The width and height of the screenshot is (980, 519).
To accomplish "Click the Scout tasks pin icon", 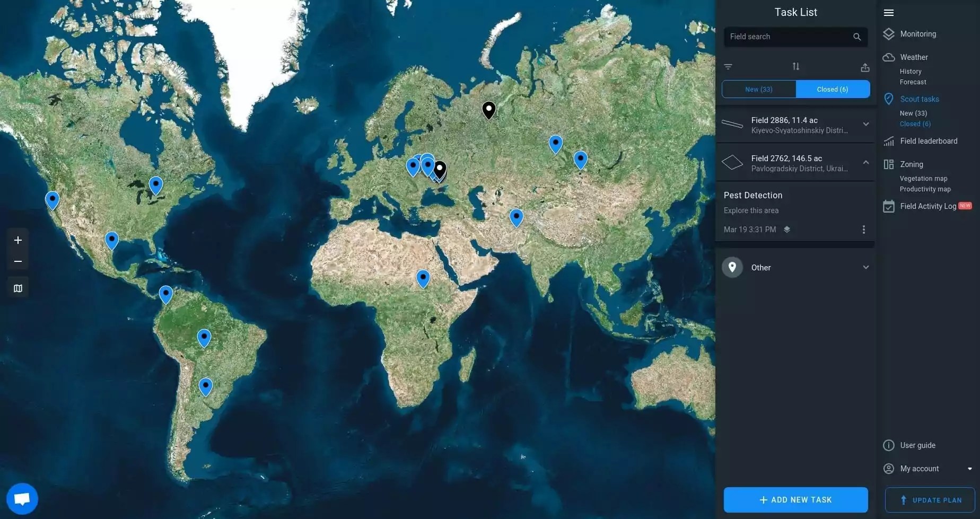I will [x=889, y=99].
